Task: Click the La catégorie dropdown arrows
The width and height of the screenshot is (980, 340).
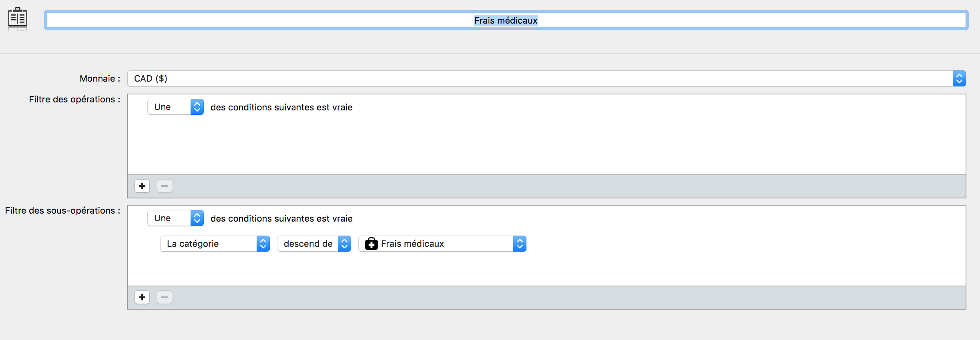Action: 263,244
